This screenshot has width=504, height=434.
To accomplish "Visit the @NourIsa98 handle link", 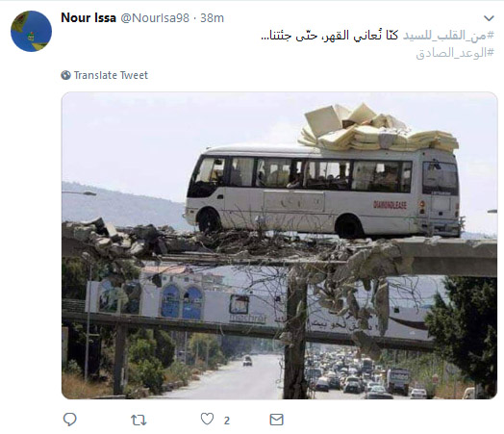I will click(x=155, y=18).
